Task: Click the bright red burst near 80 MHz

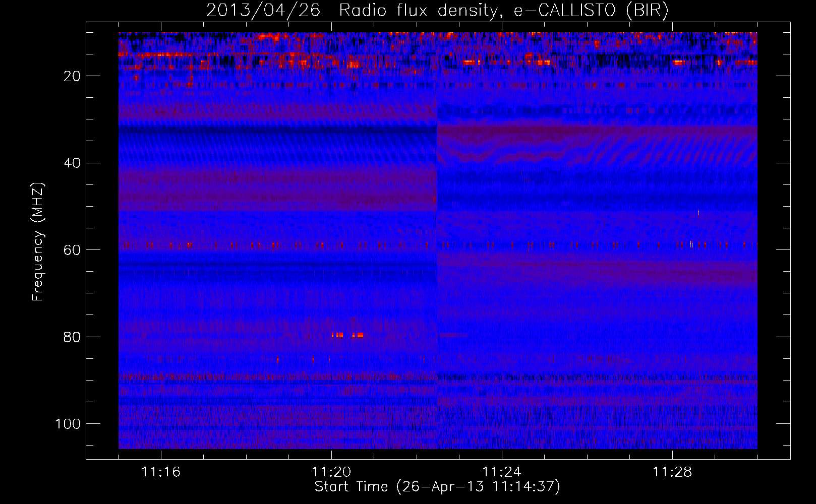Action: pyautogui.click(x=347, y=335)
